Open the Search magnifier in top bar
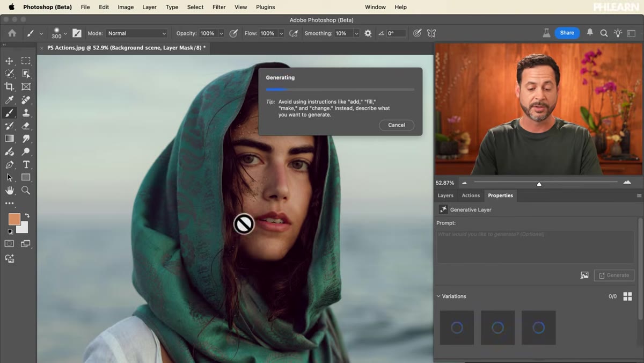 tap(604, 33)
